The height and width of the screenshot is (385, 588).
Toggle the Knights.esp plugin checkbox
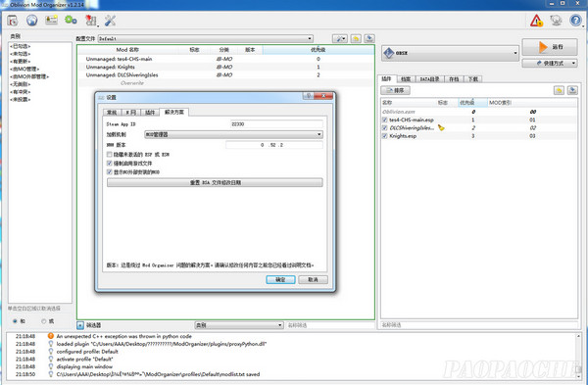(384, 136)
